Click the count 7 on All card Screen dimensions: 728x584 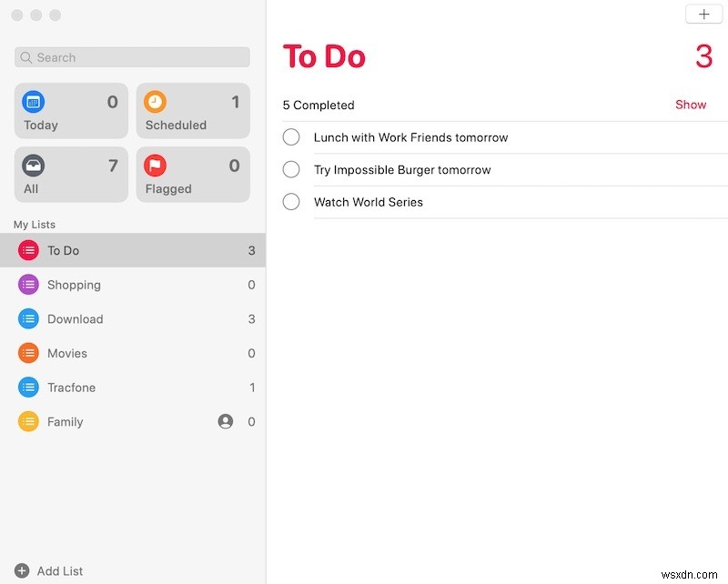coord(113,166)
